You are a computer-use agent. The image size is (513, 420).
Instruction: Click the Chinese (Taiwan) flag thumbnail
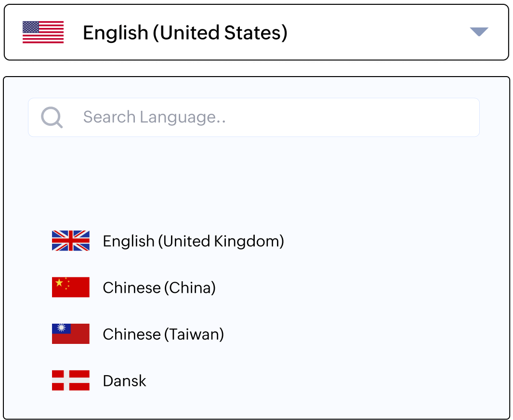pos(70,334)
